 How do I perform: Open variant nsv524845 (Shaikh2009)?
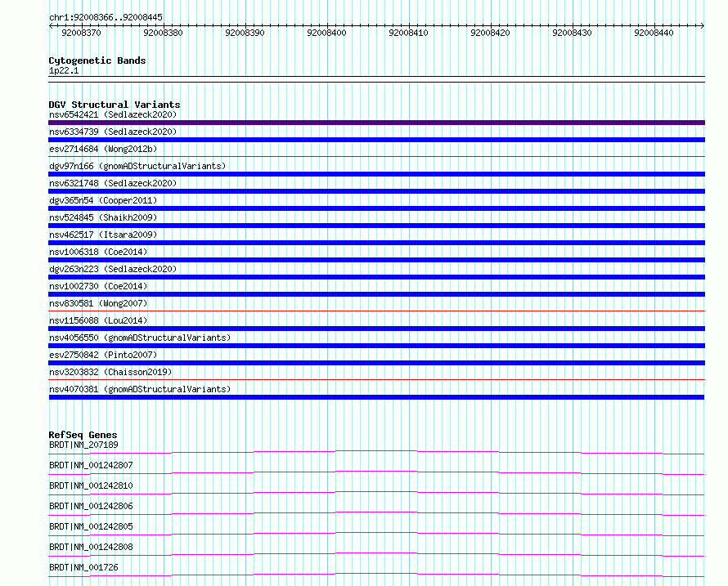click(x=103, y=217)
